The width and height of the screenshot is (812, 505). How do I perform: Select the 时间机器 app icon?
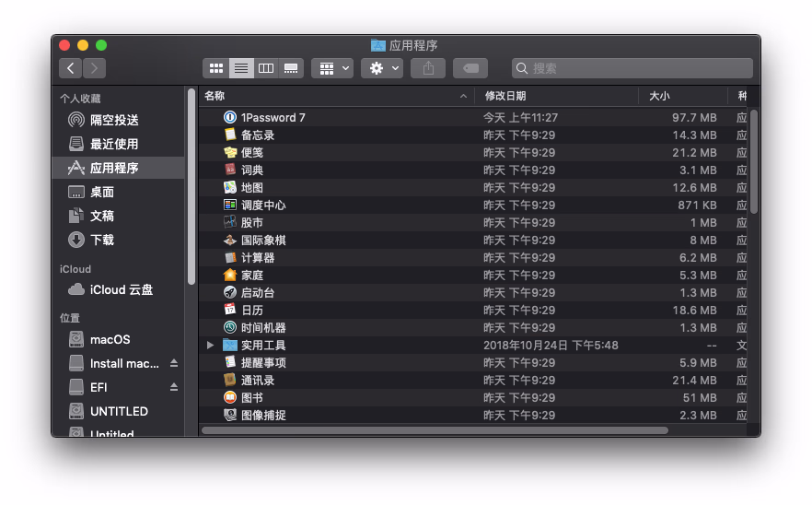(x=230, y=328)
